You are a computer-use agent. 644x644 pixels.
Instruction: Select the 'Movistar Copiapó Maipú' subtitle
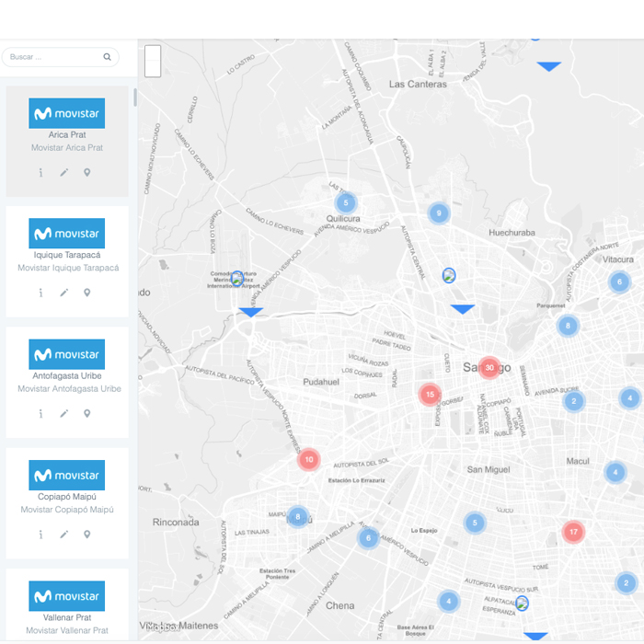point(67,510)
